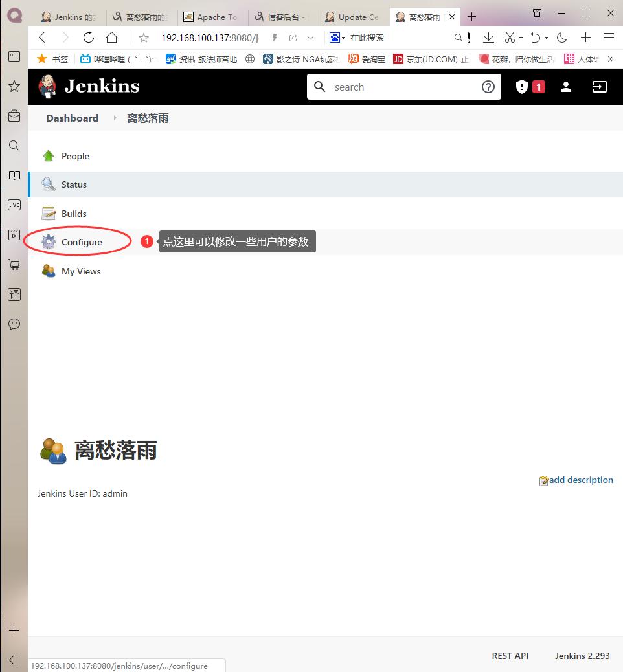
Task: Expand the Dashboard breadcrumb arrow
Action: click(x=115, y=118)
